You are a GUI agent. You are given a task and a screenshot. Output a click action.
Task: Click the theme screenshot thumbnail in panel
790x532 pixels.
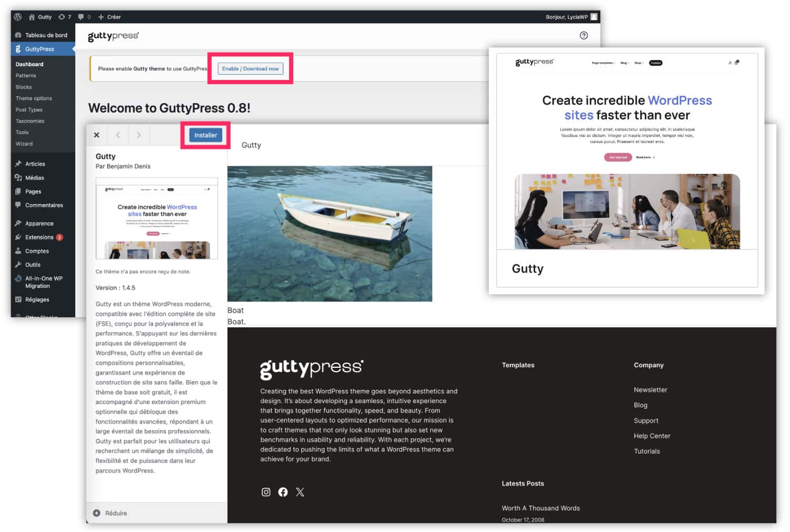point(156,218)
